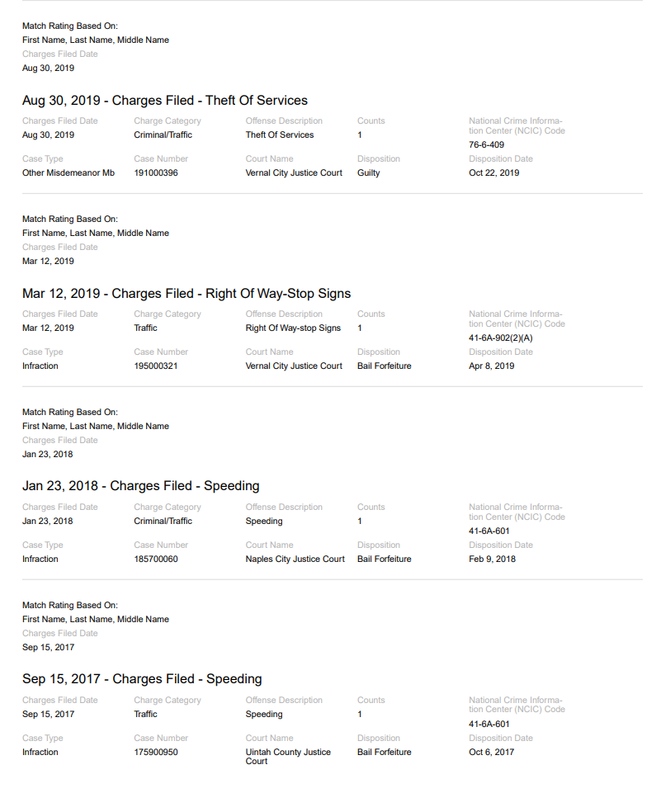Click the Theft Of Services offense description value
661x812 pixels.
pyautogui.click(x=280, y=135)
